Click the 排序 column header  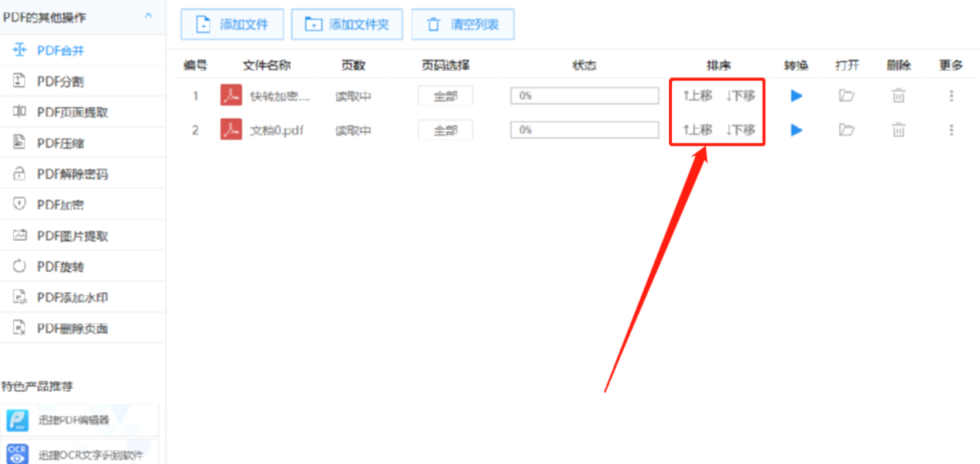click(718, 66)
